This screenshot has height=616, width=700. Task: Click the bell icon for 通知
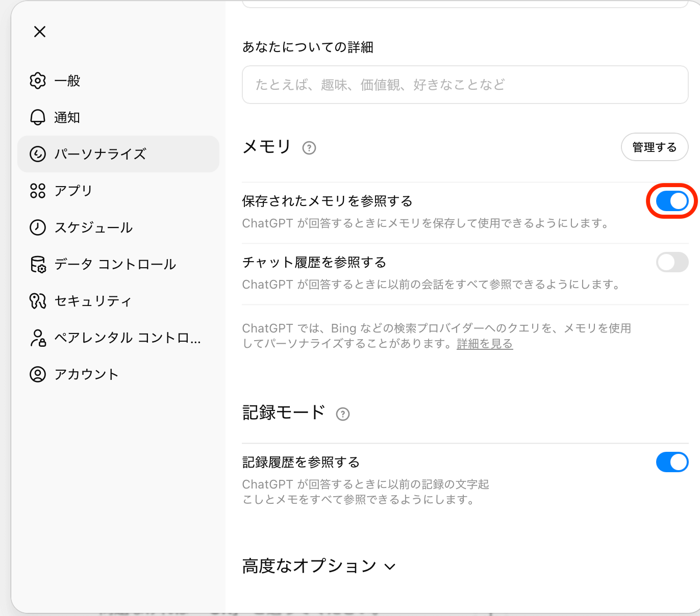point(38,117)
